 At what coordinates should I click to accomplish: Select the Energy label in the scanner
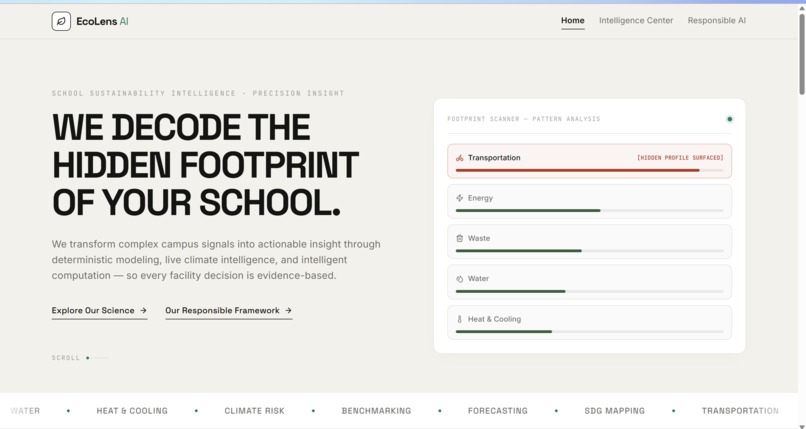480,198
